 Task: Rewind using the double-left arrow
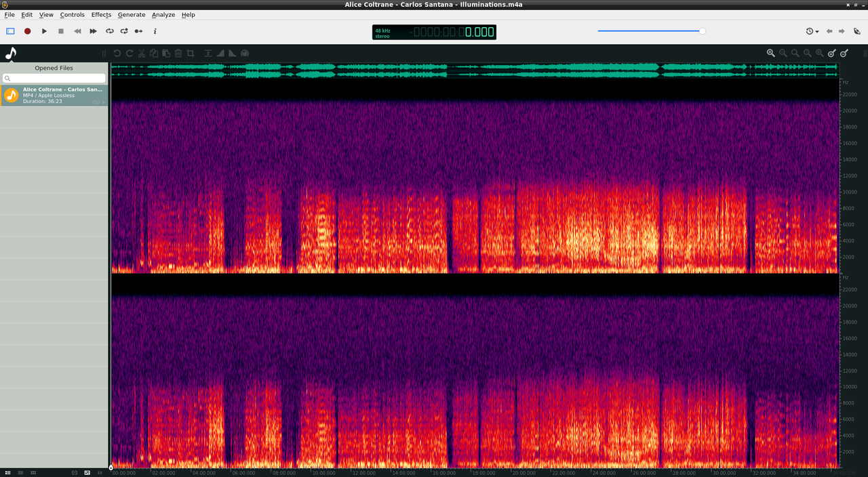click(x=77, y=31)
